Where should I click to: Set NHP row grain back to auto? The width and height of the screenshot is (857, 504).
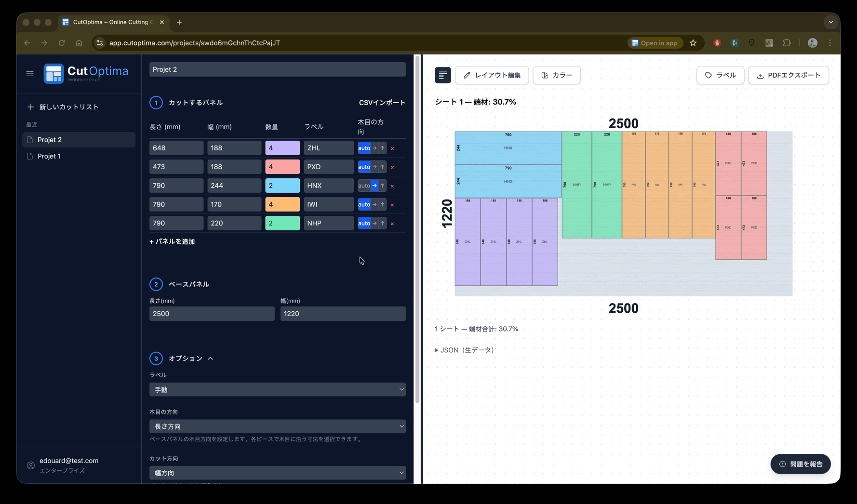click(x=364, y=223)
